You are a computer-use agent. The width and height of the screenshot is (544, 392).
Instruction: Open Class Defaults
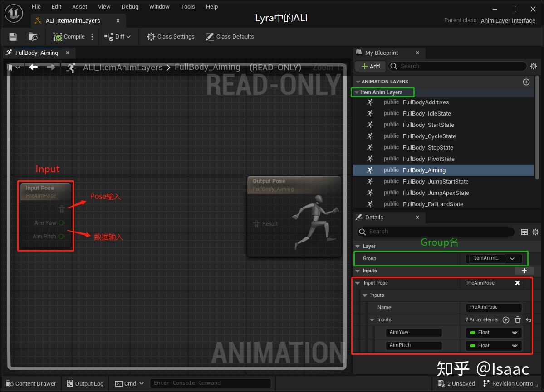click(x=230, y=36)
